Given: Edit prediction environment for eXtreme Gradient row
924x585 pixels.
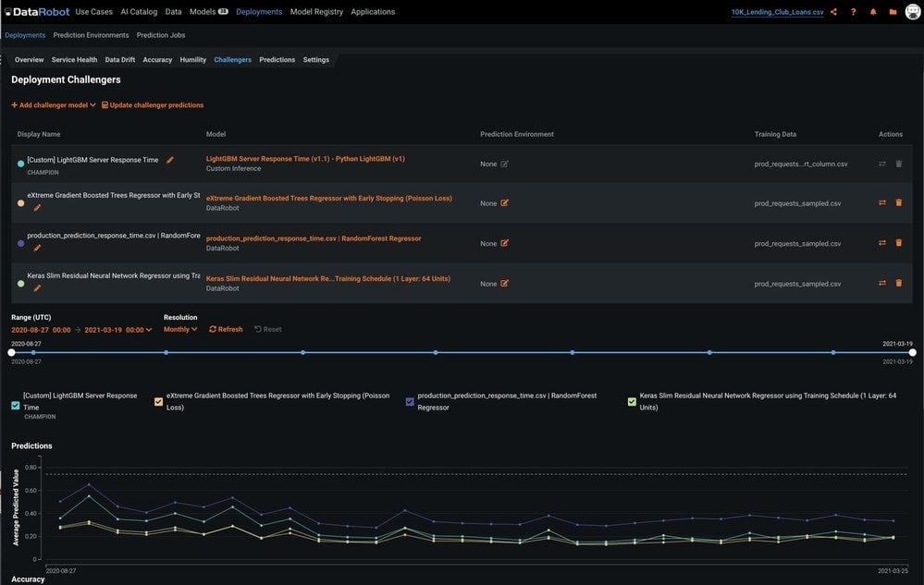Looking at the screenshot, I should pyautogui.click(x=504, y=203).
